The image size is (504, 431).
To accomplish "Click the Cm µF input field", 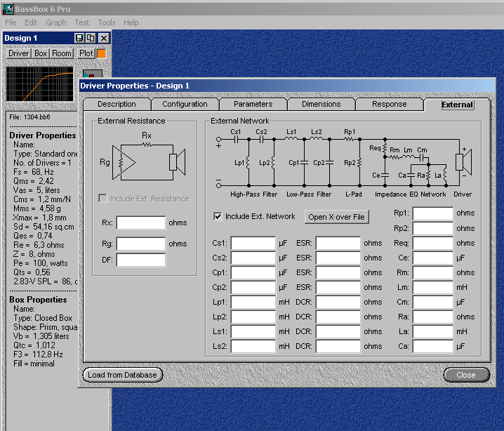I will coord(433,302).
